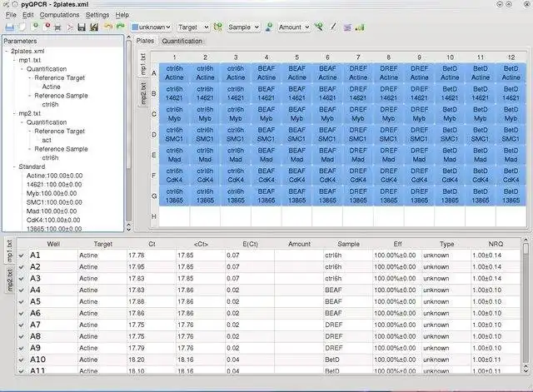
Task: Click the open file toolbar icon
Action: (x=9, y=27)
